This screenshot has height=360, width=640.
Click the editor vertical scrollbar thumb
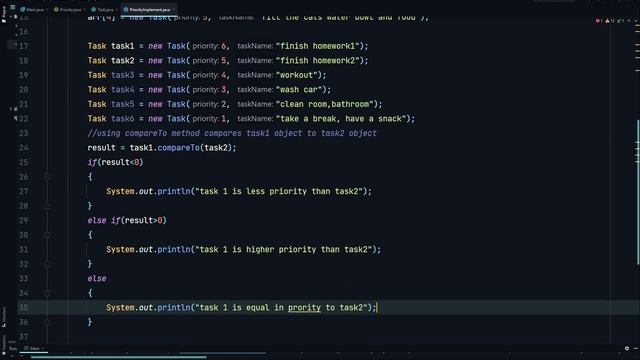[x=638, y=192]
